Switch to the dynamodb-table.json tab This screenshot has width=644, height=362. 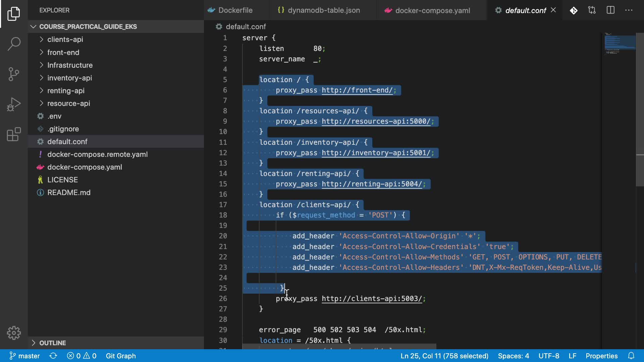[323, 10]
